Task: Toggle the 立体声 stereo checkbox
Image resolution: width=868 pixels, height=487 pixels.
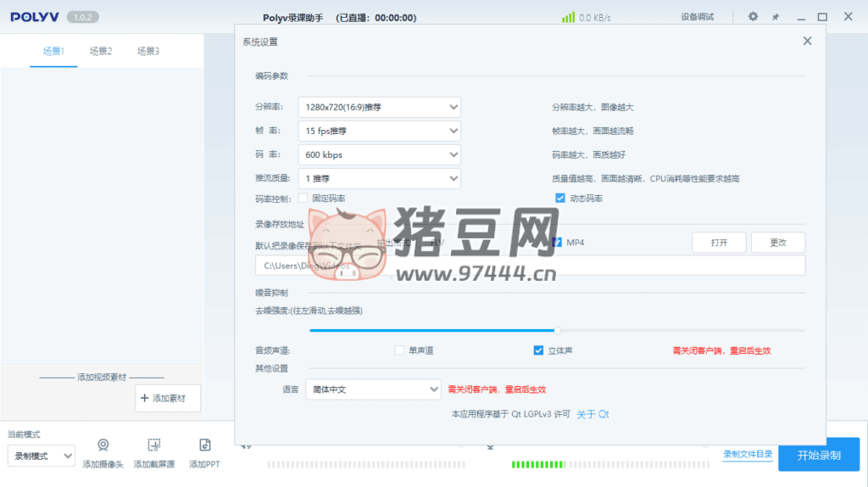Action: click(x=538, y=350)
